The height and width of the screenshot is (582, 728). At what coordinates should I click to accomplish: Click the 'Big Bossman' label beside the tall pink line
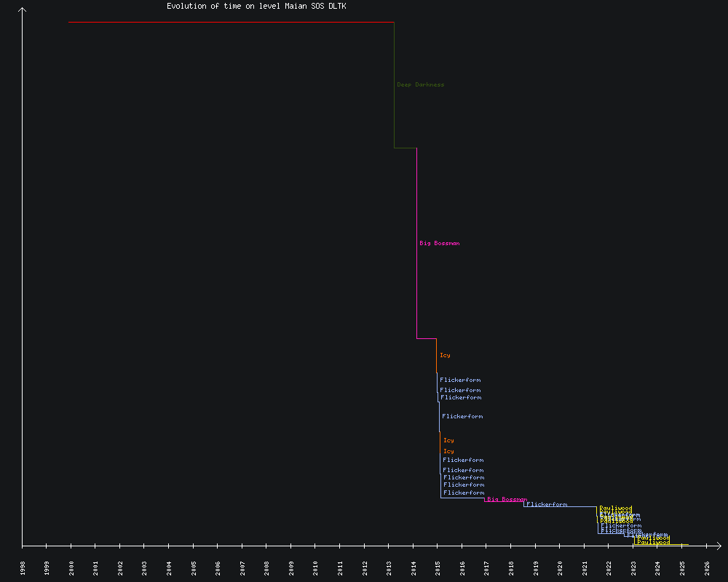coord(439,243)
